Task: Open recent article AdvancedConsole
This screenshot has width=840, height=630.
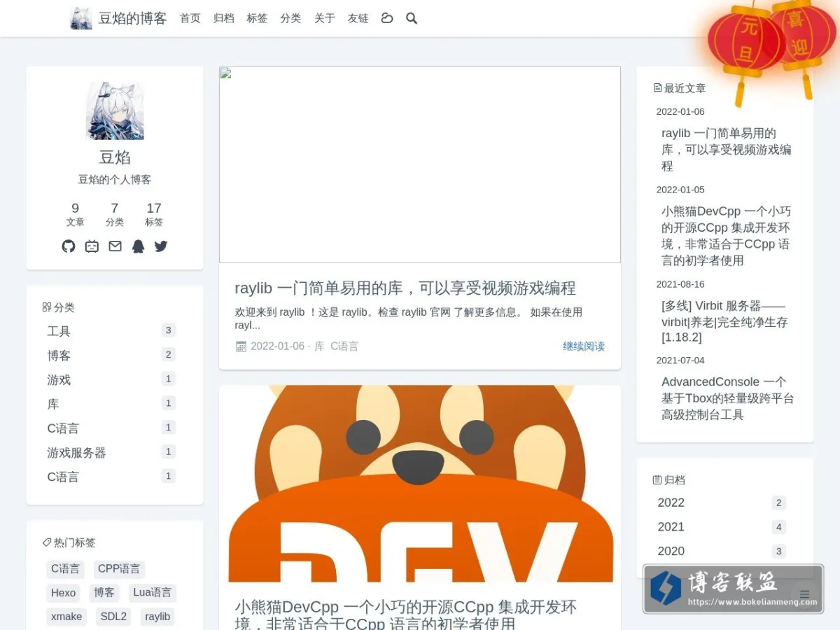Action: coord(727,398)
